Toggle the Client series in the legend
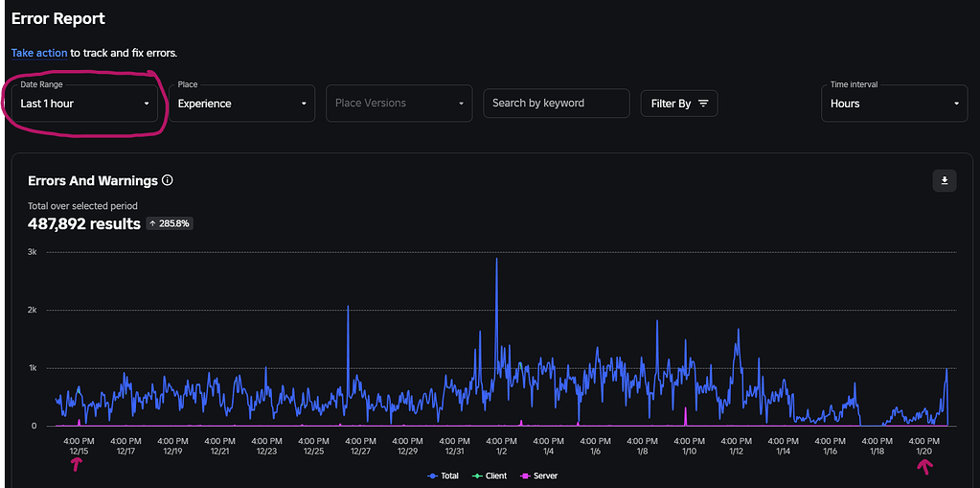Viewport: 980px width, 488px height. [490, 476]
